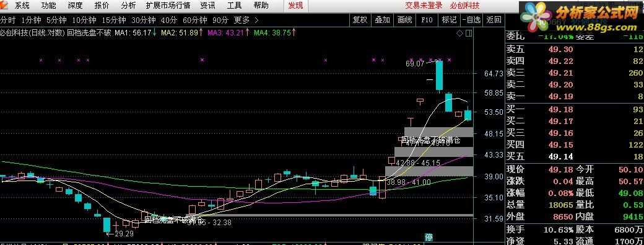Click the 69.07 high candlestick

[439, 75]
